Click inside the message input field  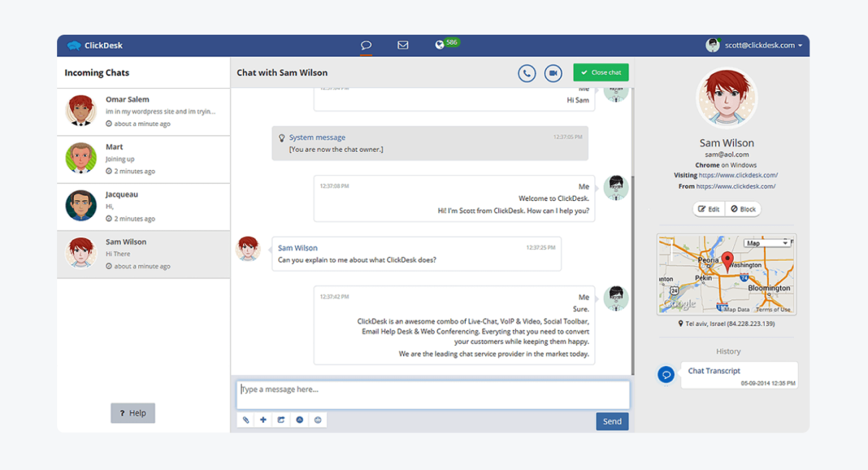pos(433,394)
